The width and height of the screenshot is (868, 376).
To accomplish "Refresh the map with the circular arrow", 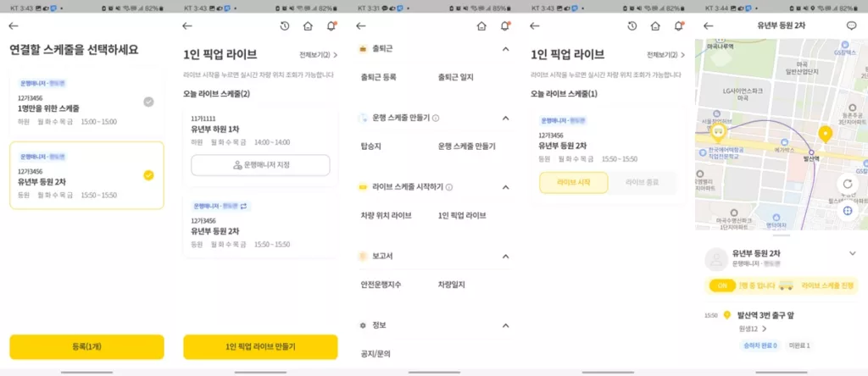I will point(847,184).
